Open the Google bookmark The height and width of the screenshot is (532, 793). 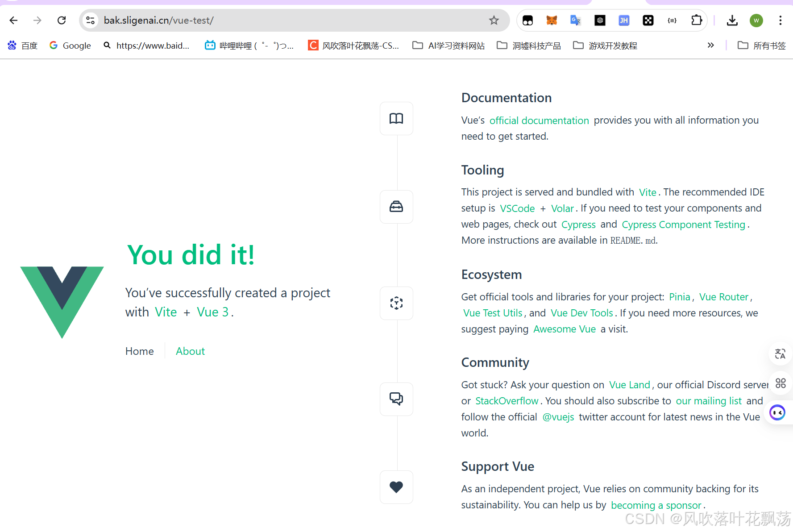70,46
